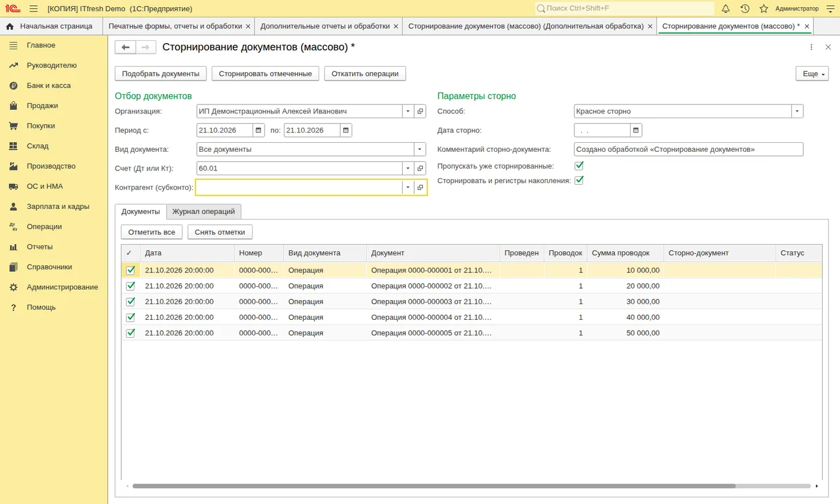Go to Начальная страница home icon
The image size is (840, 504).
point(10,26)
